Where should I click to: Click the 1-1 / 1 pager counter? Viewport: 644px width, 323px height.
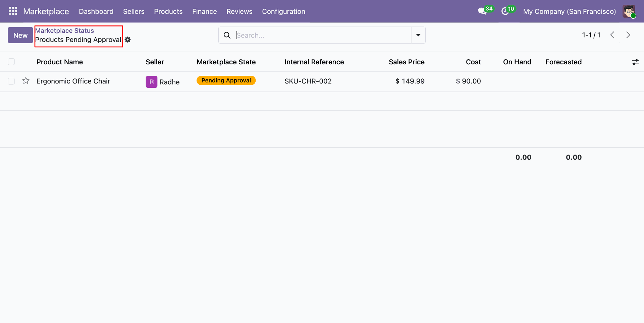pos(591,35)
